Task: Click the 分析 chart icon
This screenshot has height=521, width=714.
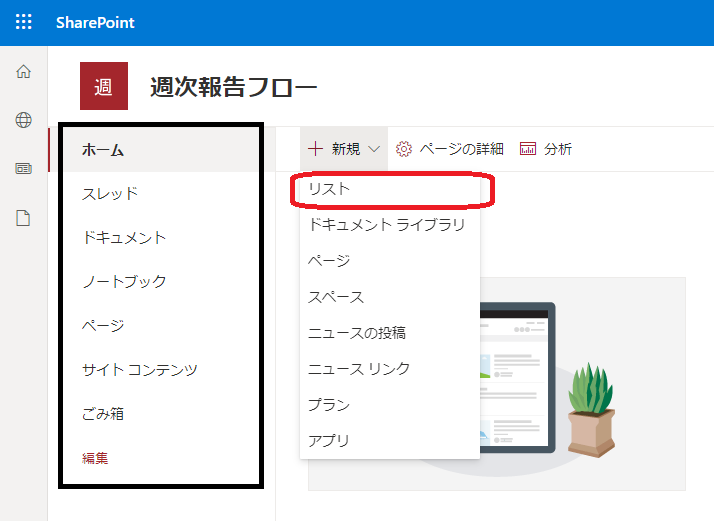Action: (528, 149)
